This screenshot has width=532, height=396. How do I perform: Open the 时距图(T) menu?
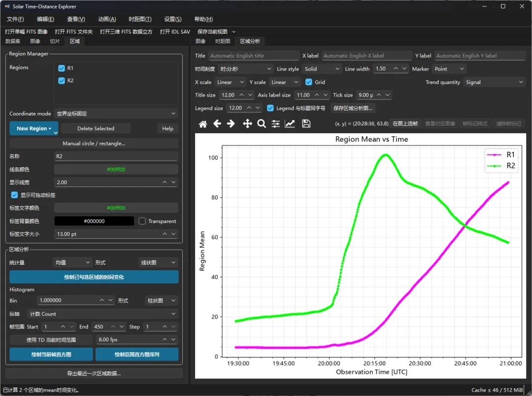click(140, 19)
